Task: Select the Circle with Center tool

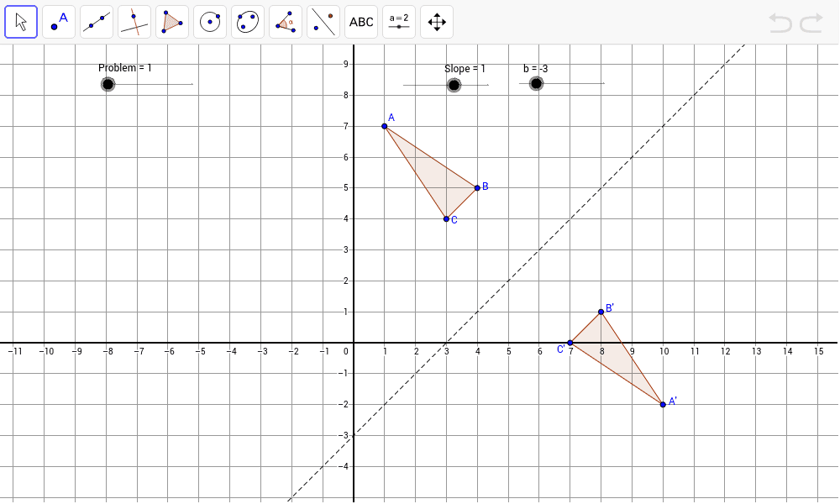Action: (209, 21)
